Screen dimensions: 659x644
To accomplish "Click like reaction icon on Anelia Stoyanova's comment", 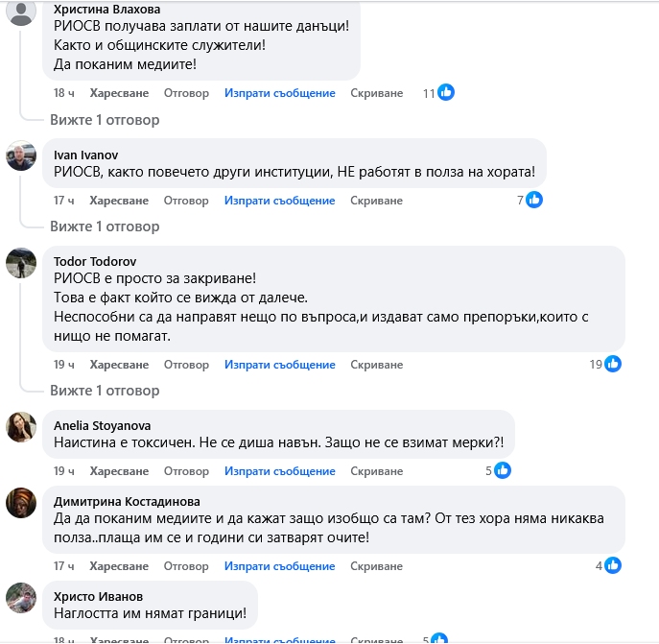I will (503, 471).
